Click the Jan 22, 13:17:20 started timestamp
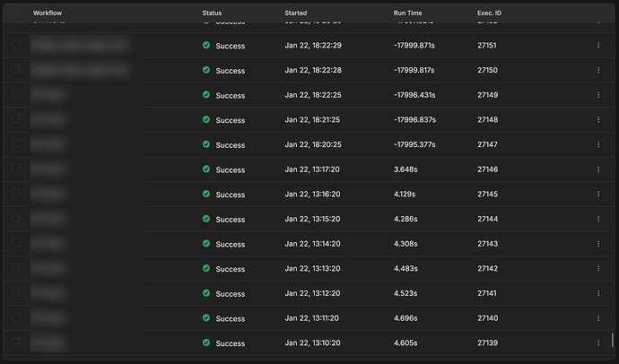The width and height of the screenshot is (619, 364). click(x=312, y=169)
